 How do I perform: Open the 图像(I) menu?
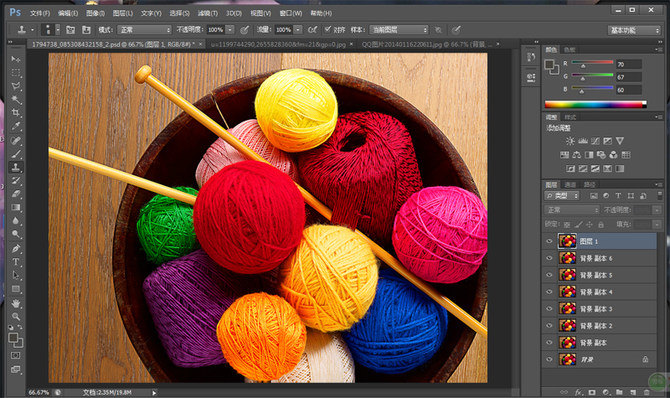pyautogui.click(x=95, y=13)
